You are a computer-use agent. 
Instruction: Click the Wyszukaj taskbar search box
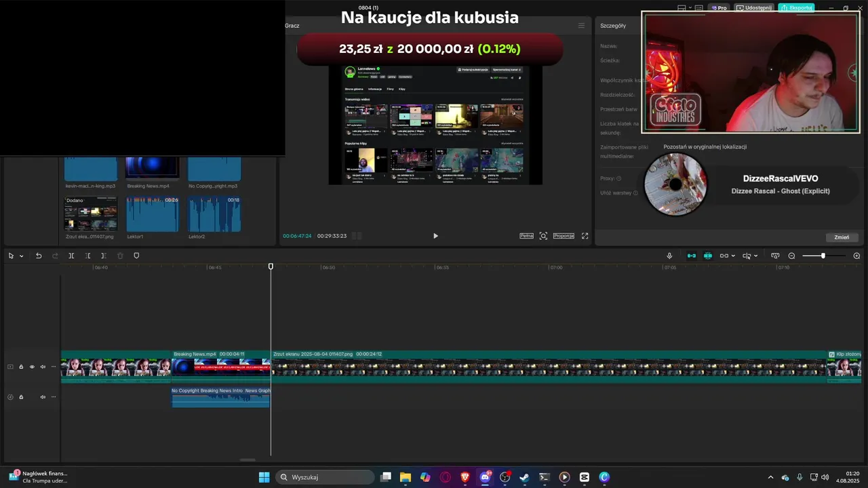[x=325, y=477]
